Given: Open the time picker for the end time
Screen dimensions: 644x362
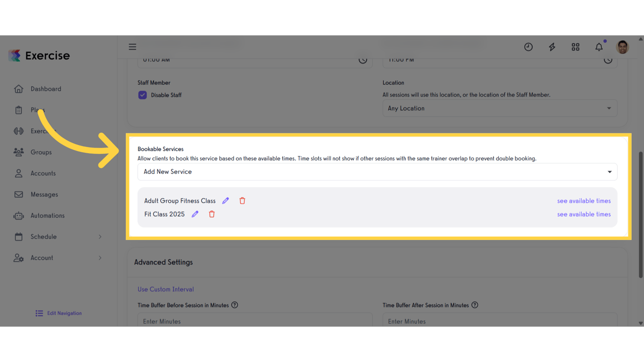Looking at the screenshot, I should pos(608,60).
